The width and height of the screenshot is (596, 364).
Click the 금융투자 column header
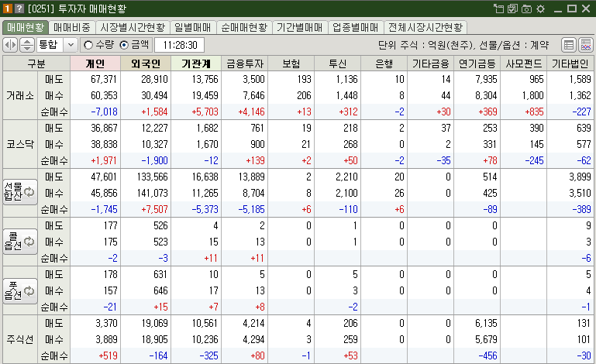(245, 64)
